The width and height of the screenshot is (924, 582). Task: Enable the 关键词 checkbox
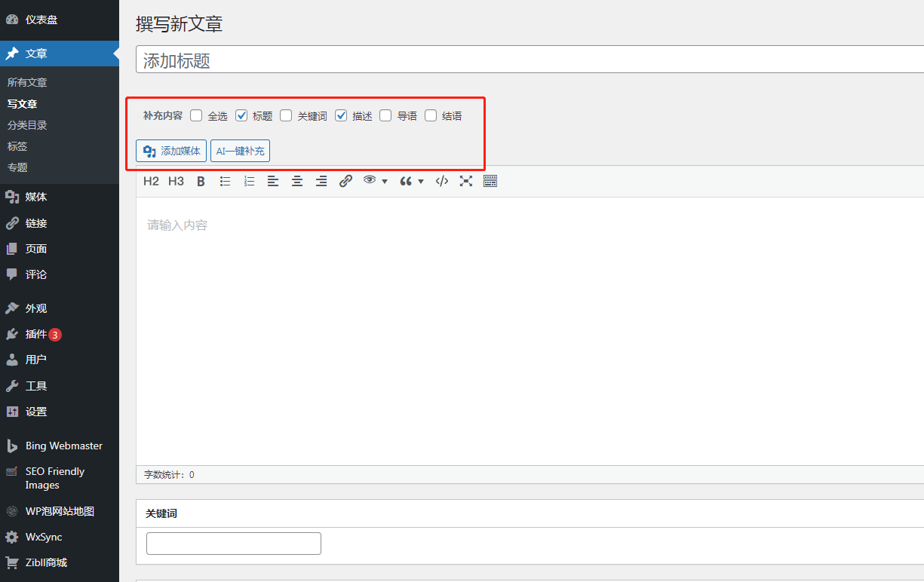[286, 115]
